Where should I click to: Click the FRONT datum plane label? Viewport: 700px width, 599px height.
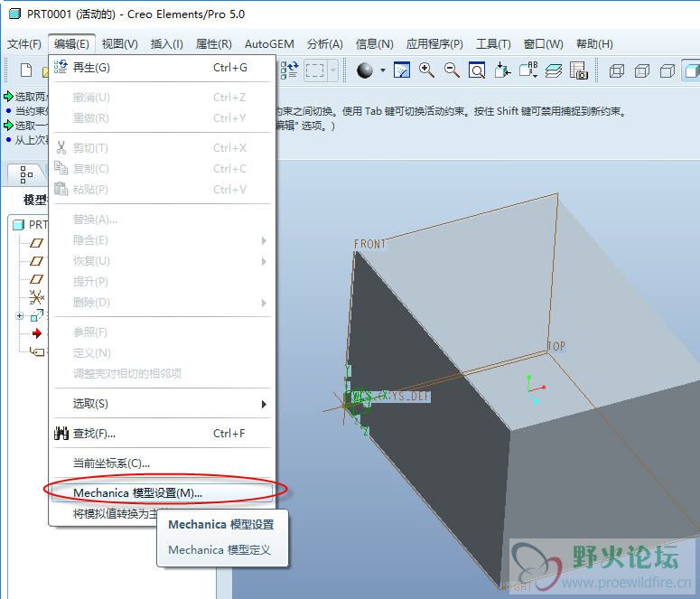pyautogui.click(x=369, y=244)
